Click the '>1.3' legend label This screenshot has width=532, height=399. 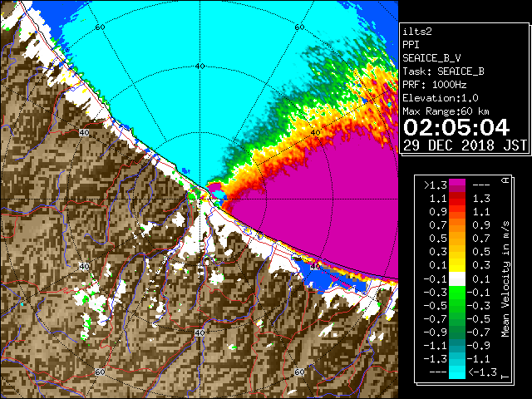tap(436, 185)
